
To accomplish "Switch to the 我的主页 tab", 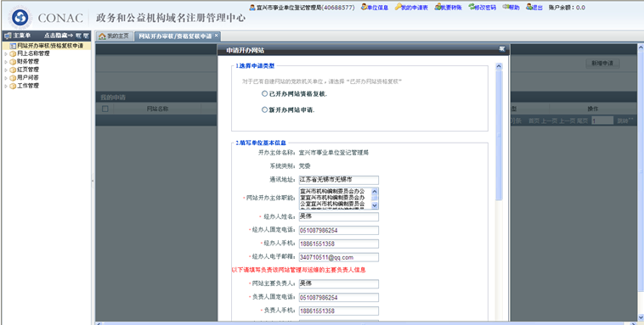I will (114, 36).
